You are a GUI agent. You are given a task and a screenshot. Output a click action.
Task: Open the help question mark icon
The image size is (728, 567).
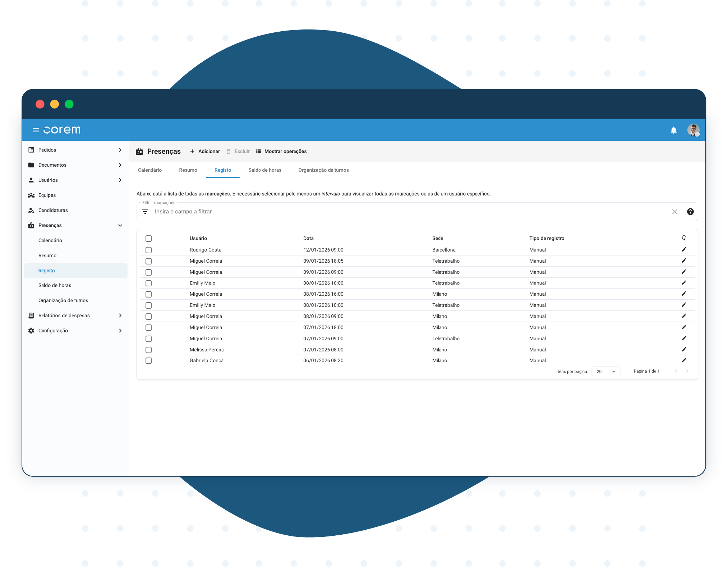(x=690, y=212)
